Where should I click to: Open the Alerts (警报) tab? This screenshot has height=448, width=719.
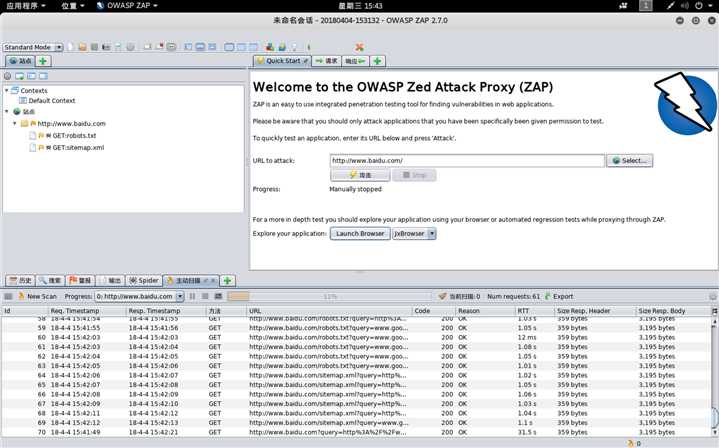[x=80, y=280]
